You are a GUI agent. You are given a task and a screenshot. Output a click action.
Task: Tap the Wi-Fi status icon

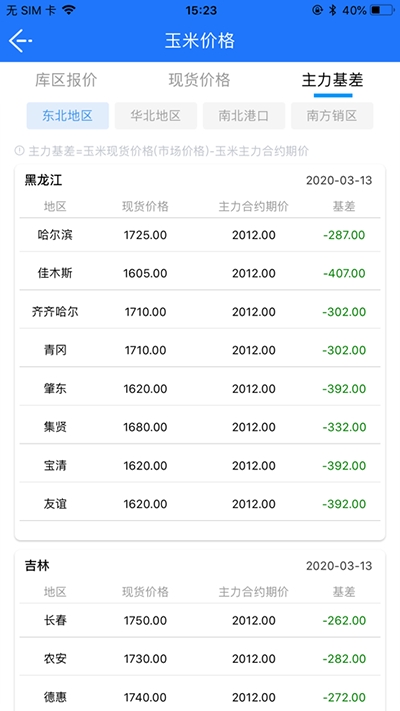[68, 10]
